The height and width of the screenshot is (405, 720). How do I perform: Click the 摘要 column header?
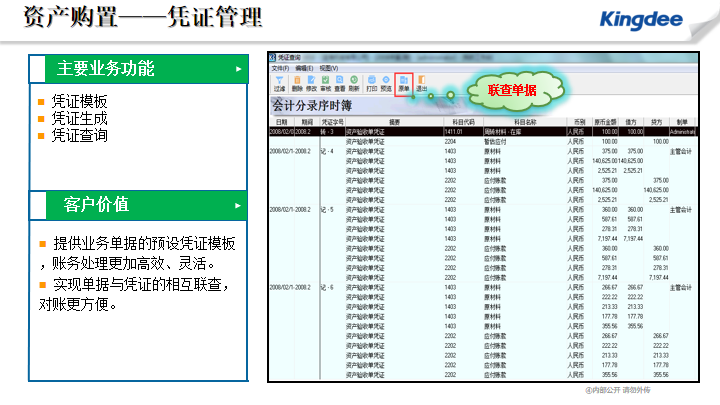394,122
